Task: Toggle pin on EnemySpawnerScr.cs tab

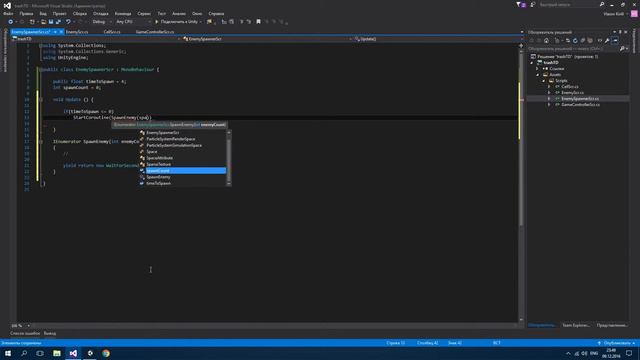Action: [x=55, y=32]
